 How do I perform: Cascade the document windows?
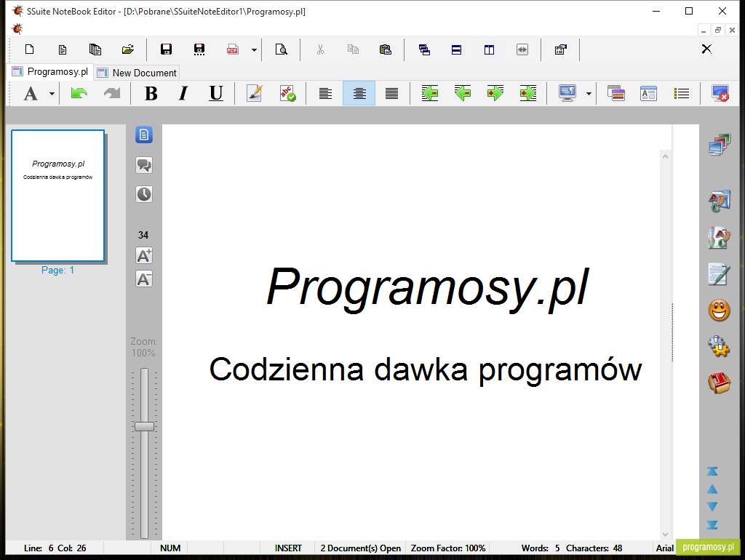(424, 49)
